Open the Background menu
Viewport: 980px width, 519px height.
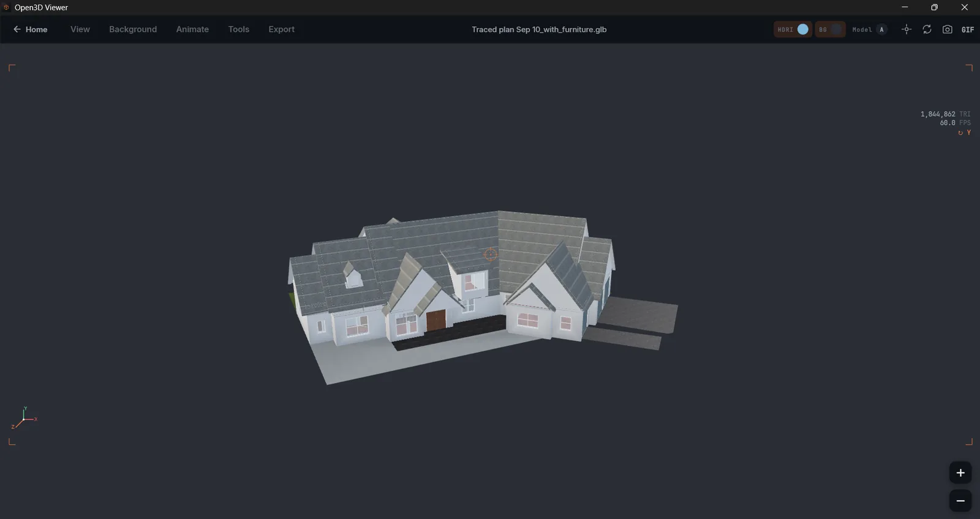(x=133, y=29)
